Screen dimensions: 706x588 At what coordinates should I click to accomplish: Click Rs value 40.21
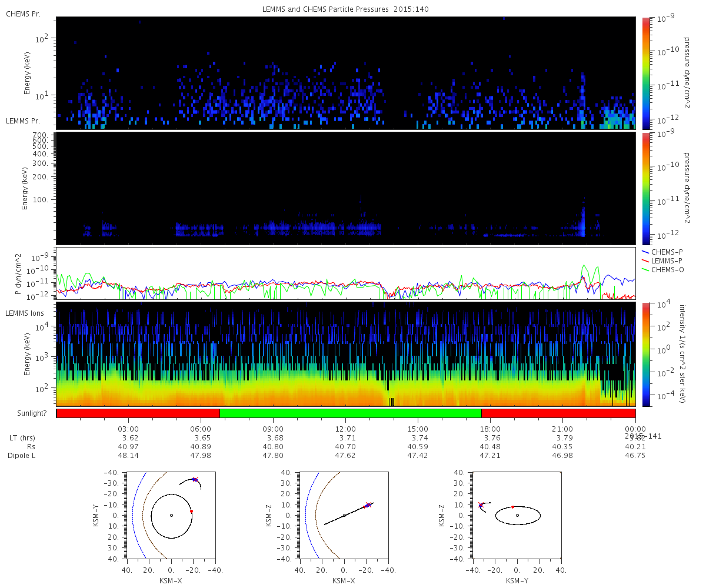click(x=635, y=447)
